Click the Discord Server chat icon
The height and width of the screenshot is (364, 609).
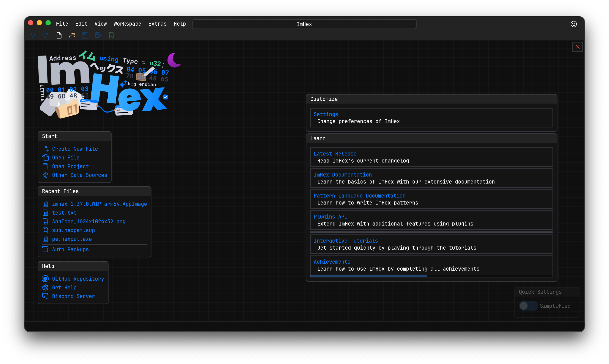(45, 296)
